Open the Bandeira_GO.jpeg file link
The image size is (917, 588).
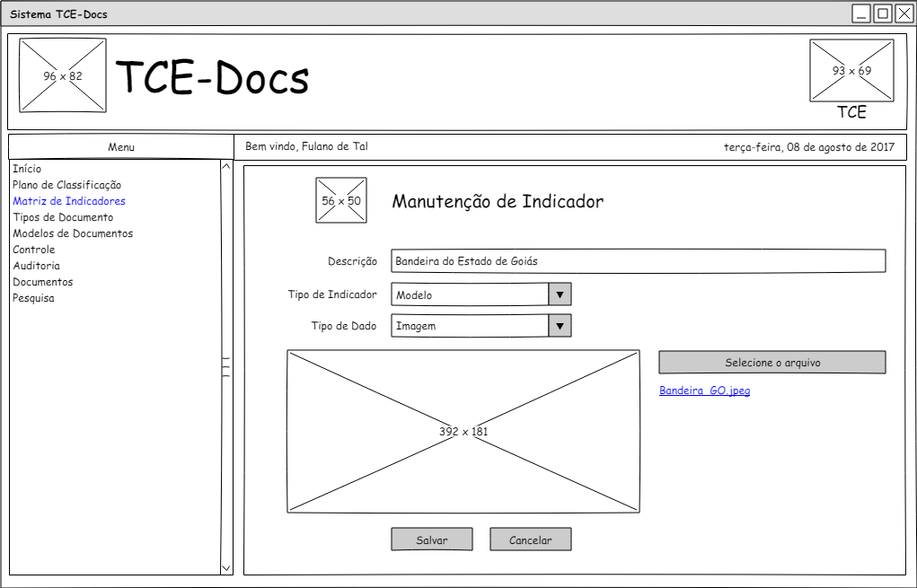(x=704, y=391)
